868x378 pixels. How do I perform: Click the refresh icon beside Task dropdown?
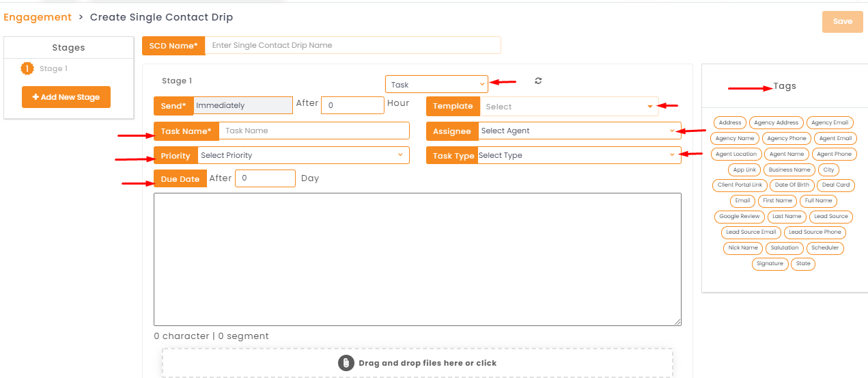pos(538,81)
